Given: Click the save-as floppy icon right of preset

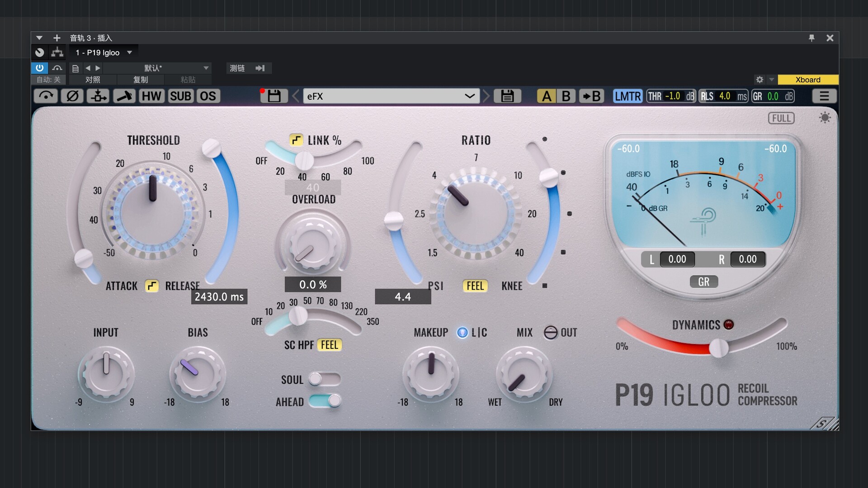Looking at the screenshot, I should [x=507, y=96].
